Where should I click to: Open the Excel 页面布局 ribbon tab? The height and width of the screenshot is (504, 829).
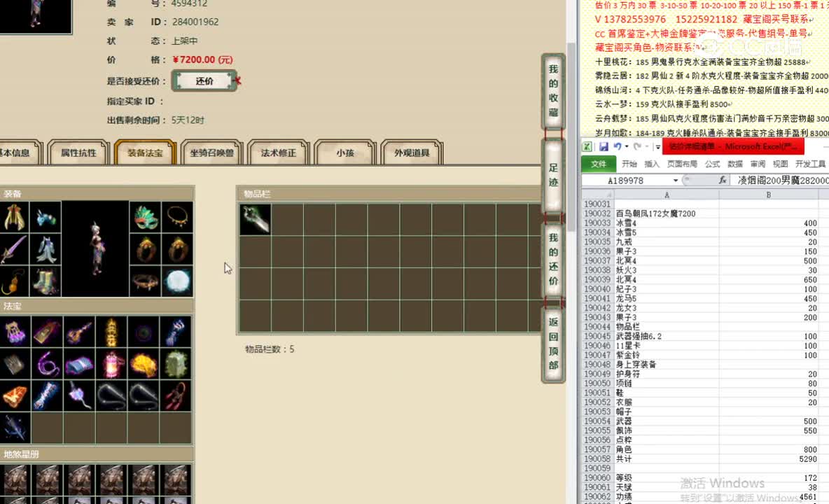coord(682,164)
